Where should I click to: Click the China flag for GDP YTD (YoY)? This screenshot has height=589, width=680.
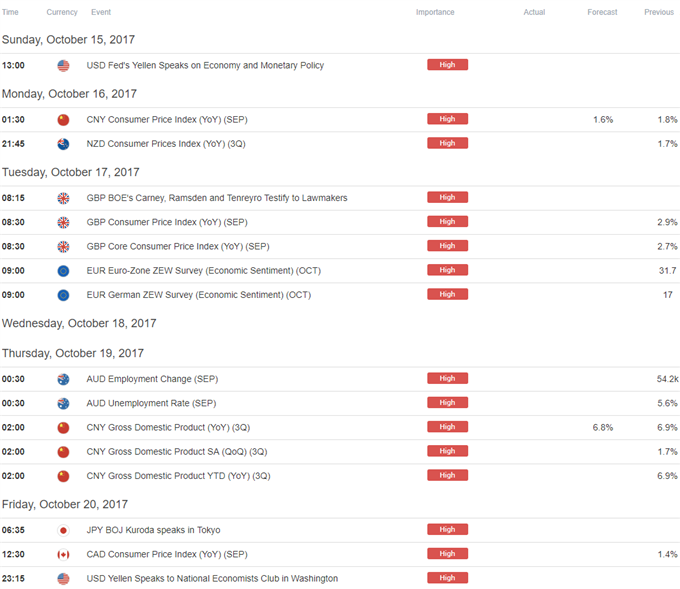point(63,477)
